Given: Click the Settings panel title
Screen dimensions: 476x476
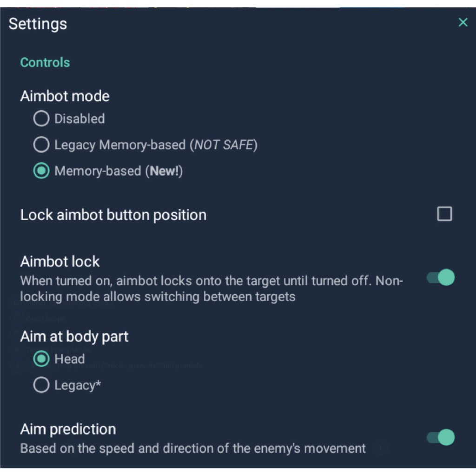Looking at the screenshot, I should (38, 24).
